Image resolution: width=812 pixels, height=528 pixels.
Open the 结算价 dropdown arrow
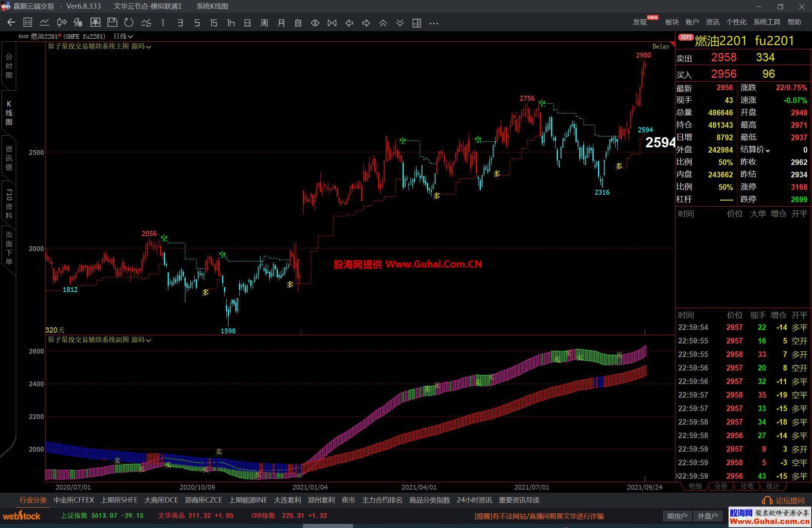tap(768, 151)
